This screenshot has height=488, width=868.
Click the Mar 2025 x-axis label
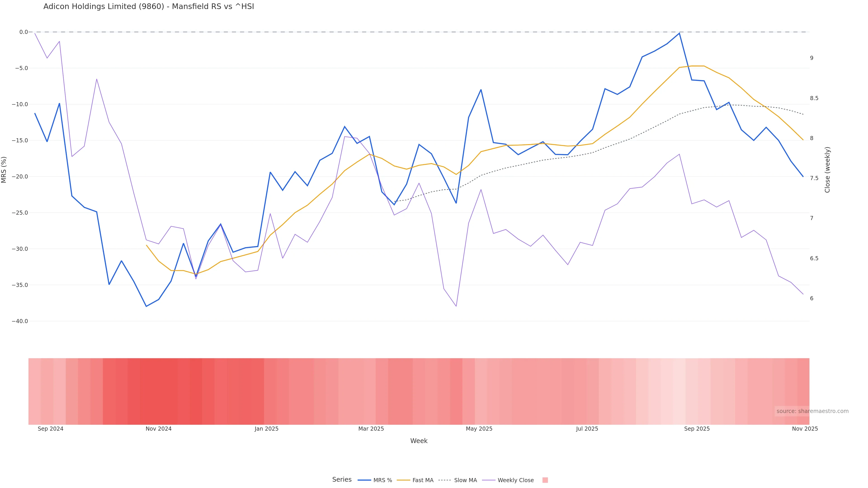click(371, 429)
